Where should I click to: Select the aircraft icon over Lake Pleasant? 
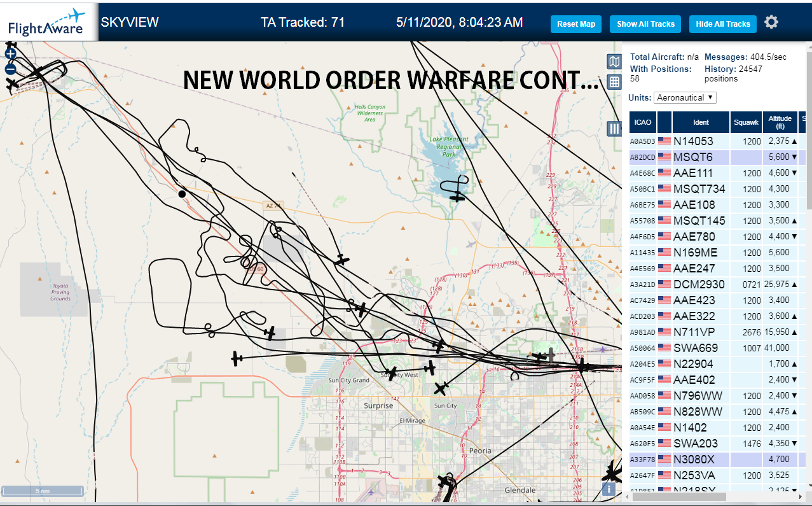pyautogui.click(x=457, y=197)
